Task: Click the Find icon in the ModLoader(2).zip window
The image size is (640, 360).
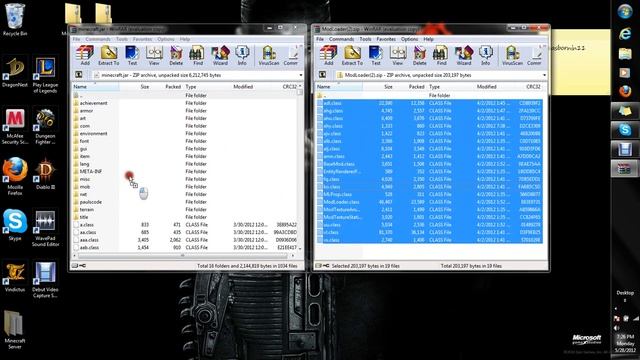Action: click(x=441, y=56)
